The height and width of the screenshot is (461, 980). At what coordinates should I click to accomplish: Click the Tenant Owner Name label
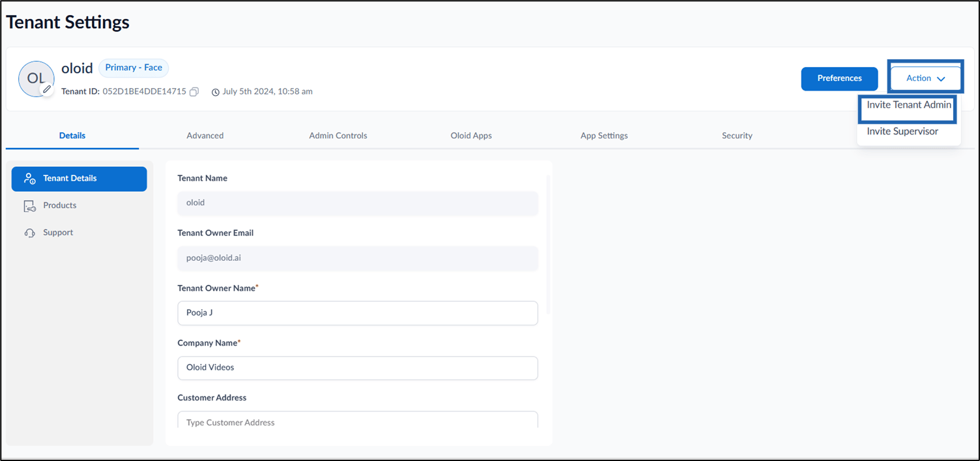click(218, 288)
